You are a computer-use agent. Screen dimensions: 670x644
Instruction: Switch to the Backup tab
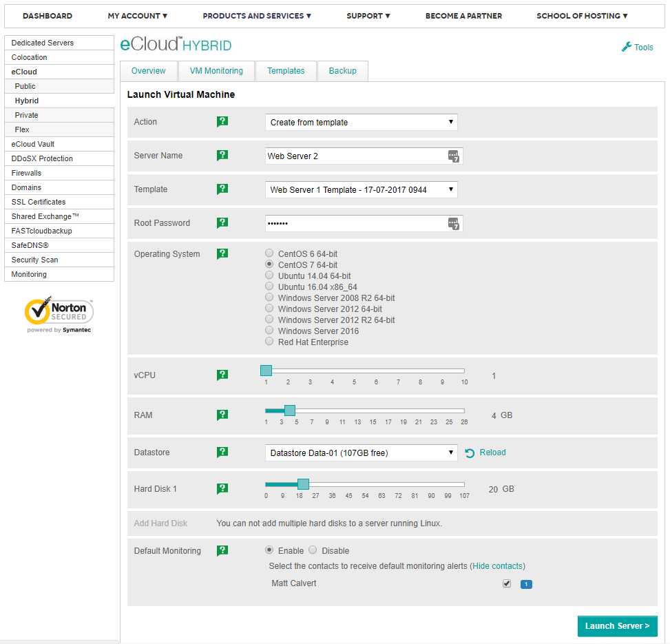tap(343, 71)
